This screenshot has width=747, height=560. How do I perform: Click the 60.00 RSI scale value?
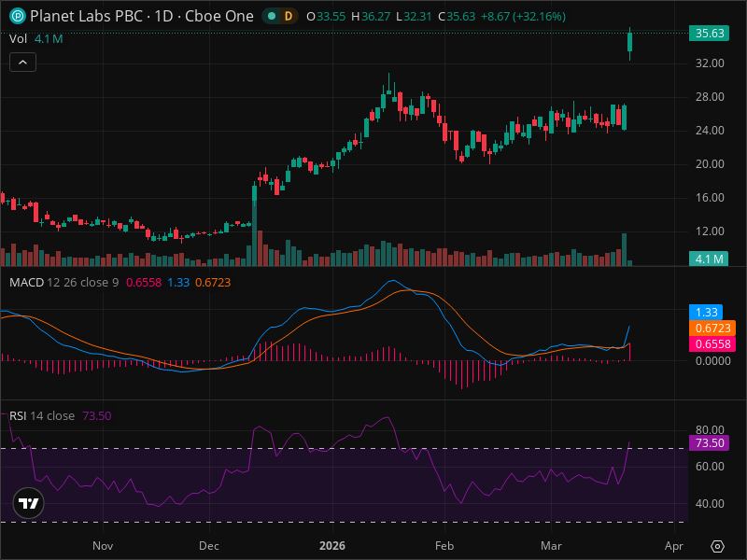710,467
